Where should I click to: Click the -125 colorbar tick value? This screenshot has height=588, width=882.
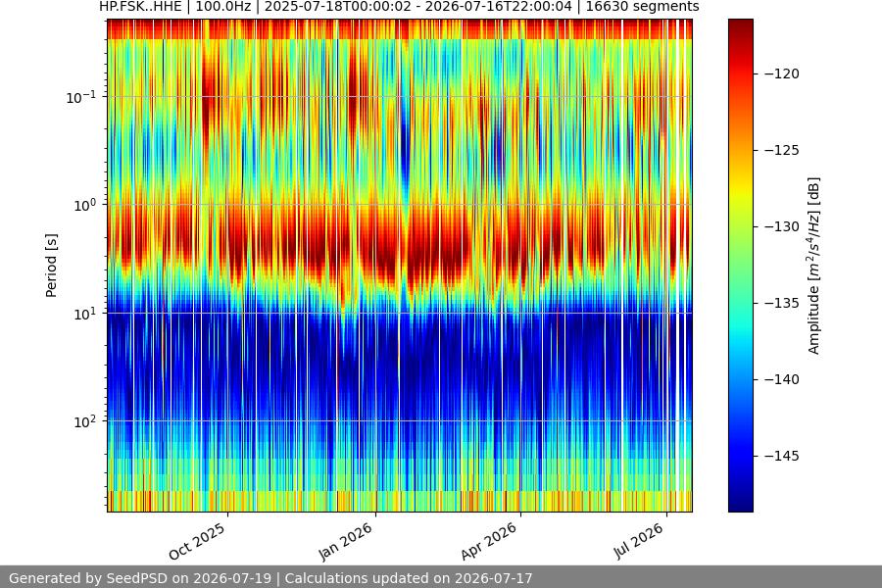(782, 150)
